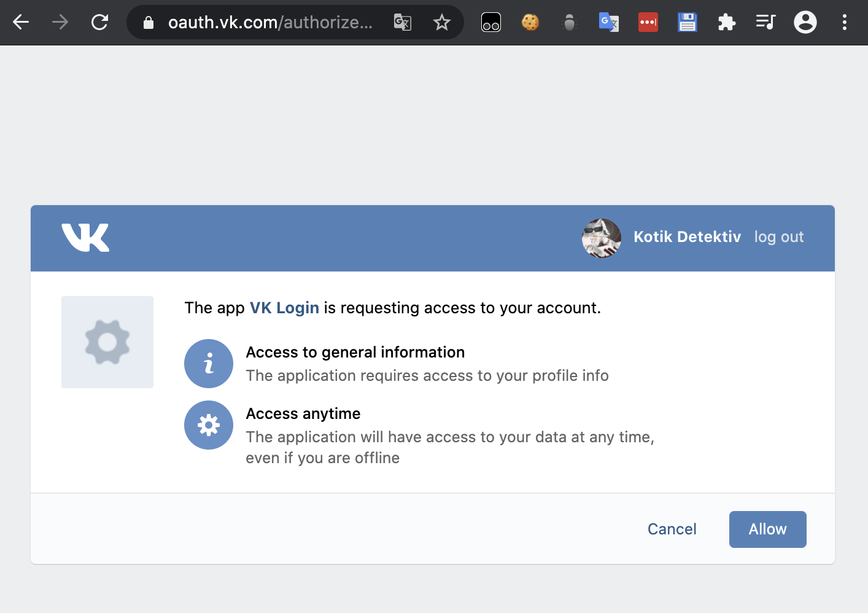Click 'The application requires access to your profile info'
The height and width of the screenshot is (613, 868).
click(x=427, y=375)
